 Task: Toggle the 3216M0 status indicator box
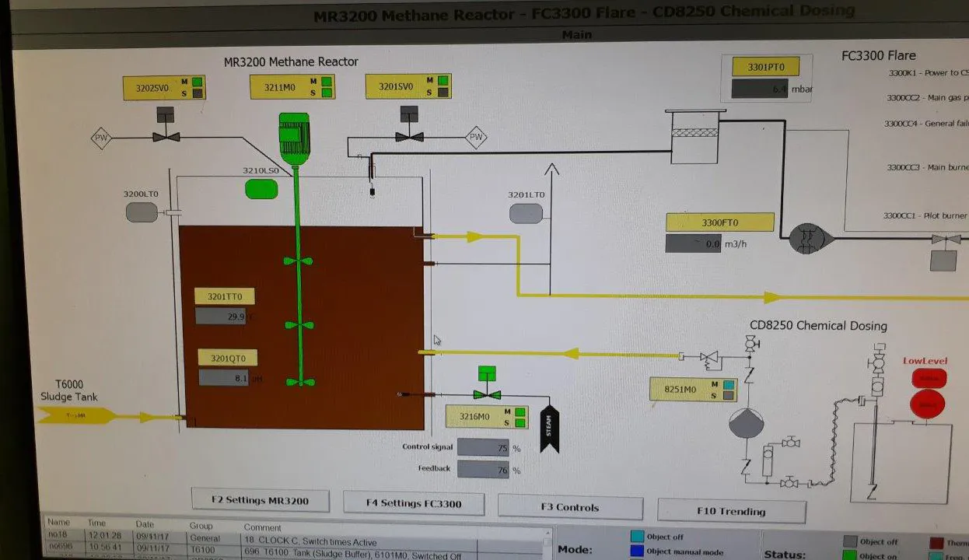click(x=521, y=423)
